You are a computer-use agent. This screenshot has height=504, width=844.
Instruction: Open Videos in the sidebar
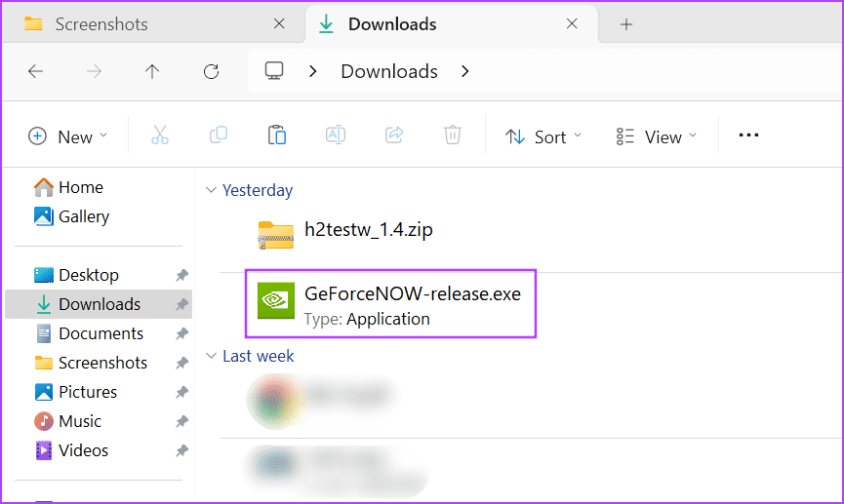coord(71,450)
